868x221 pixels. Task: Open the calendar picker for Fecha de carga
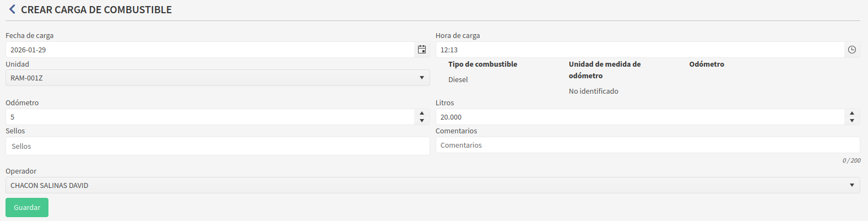point(422,50)
